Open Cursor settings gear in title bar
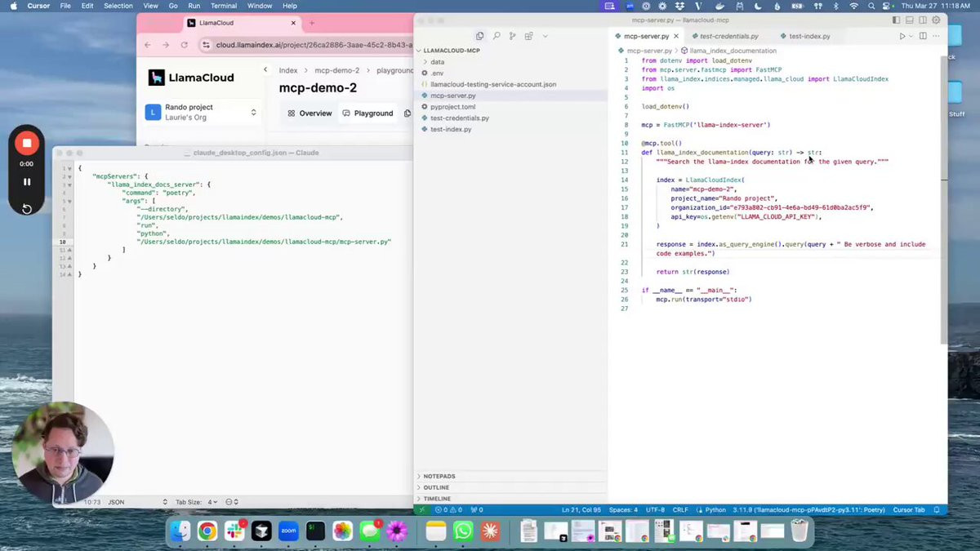The image size is (980, 551). [937, 20]
